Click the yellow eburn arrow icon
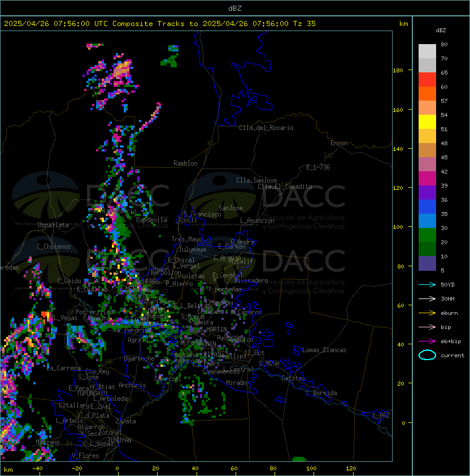Screen dimensions: 470x476 point(427,313)
